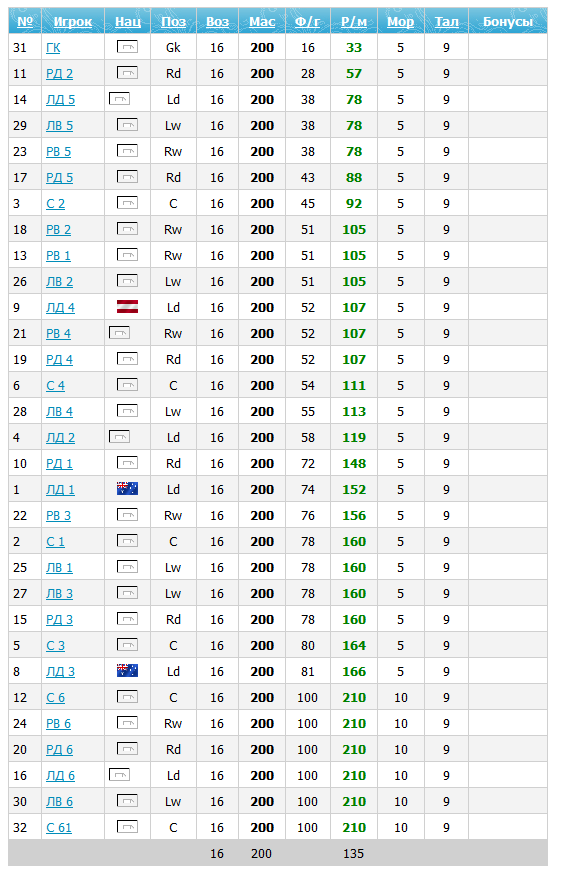Image resolution: width=563 pixels, height=877 pixels.
Task: Click the placeholder flag icon for РВ 4
Action: [x=119, y=333]
